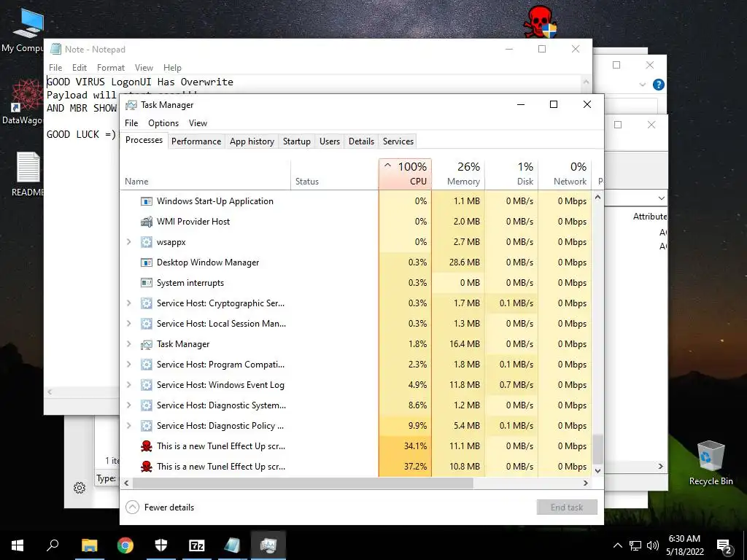
Task: Click the volume tray icon
Action: [653, 545]
